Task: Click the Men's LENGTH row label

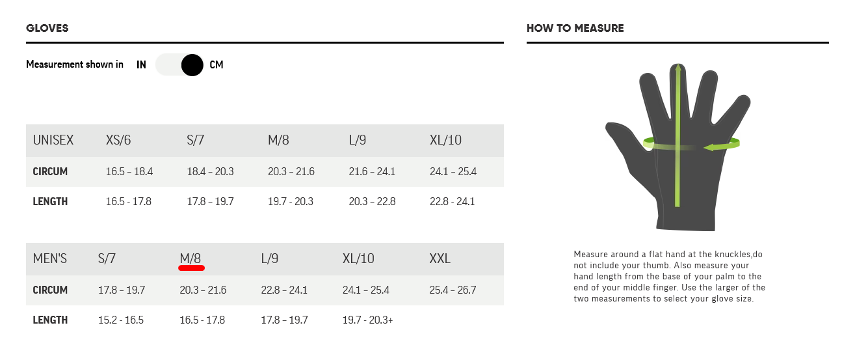Action: point(50,320)
